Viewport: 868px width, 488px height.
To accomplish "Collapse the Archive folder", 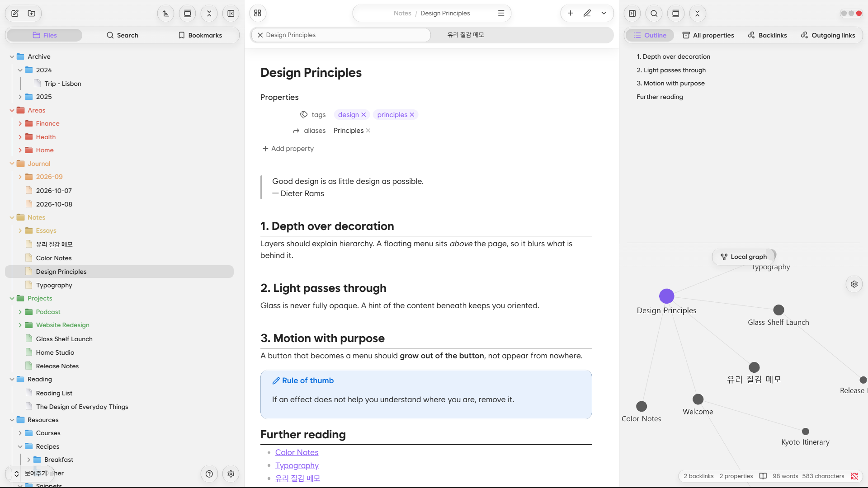I will 12,57.
